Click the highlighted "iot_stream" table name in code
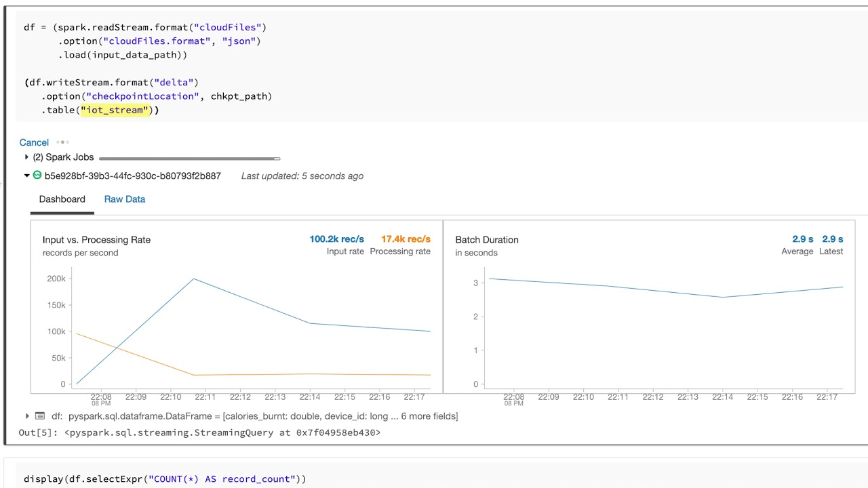This screenshot has height=488, width=868. tap(115, 110)
